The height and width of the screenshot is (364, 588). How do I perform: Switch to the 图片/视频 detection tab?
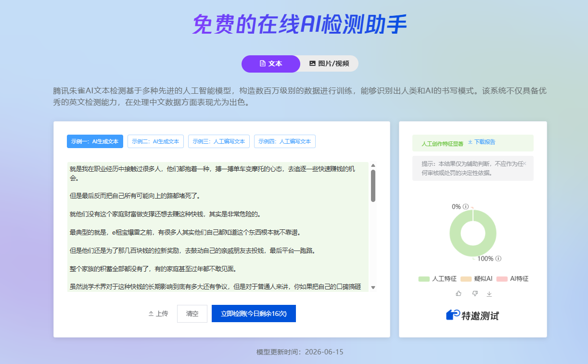pos(329,63)
